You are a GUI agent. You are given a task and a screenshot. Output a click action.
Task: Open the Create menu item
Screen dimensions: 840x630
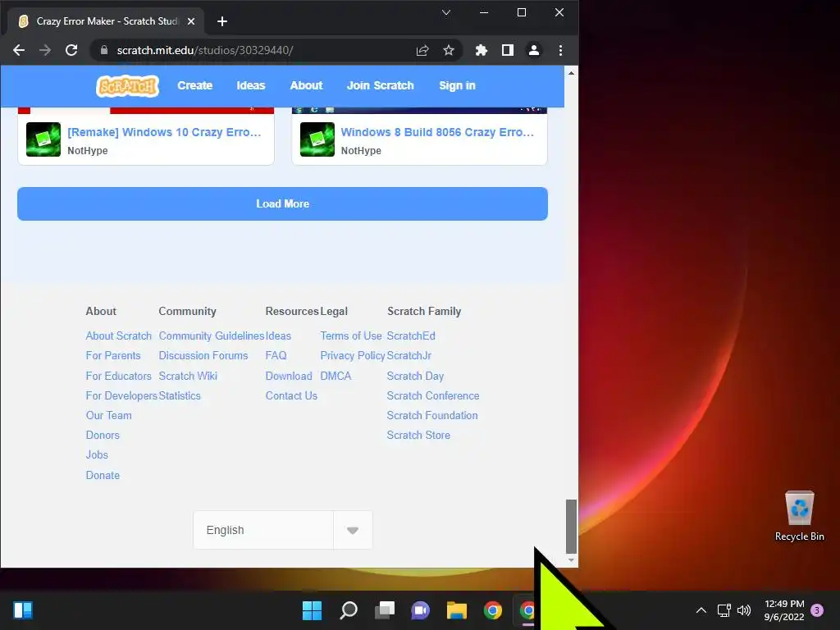(x=195, y=85)
